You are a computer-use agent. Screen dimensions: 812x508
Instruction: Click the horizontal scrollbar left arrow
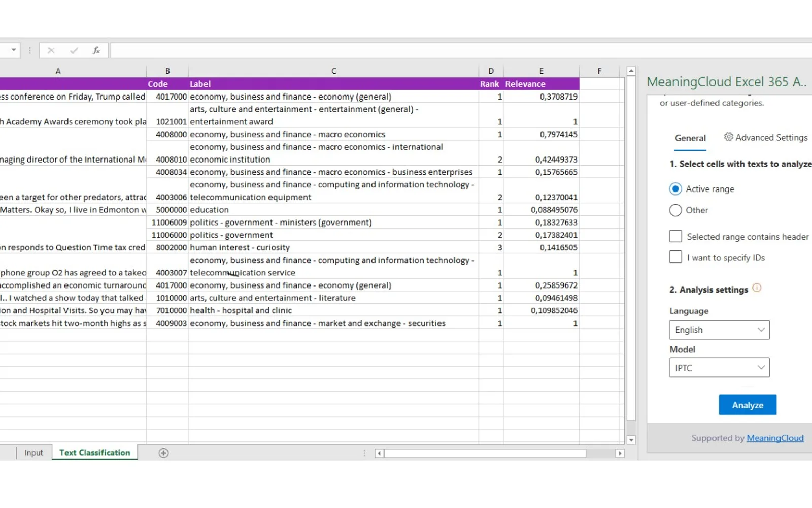[x=379, y=453]
